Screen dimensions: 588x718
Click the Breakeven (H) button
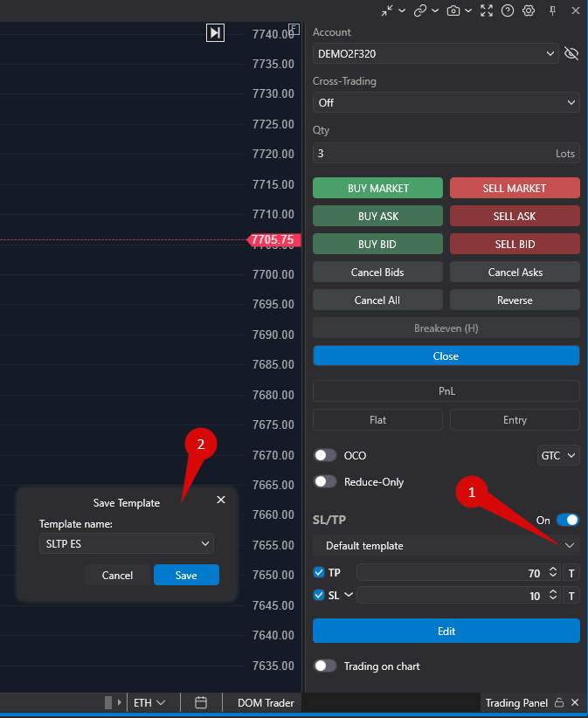click(x=446, y=328)
